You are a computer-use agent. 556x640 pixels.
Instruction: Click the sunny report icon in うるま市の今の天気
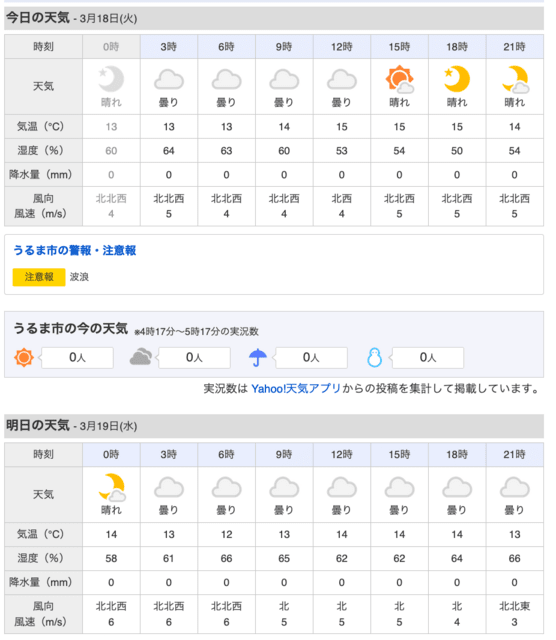pyautogui.click(x=24, y=358)
